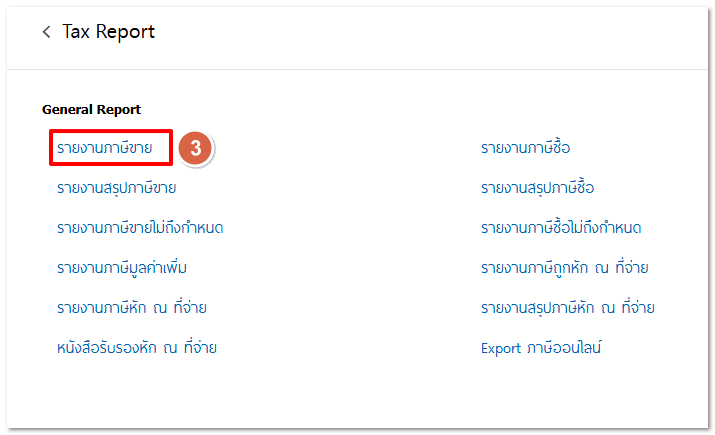The height and width of the screenshot is (435, 715).
Task: Click the General Report section heading
Action: pos(91,109)
